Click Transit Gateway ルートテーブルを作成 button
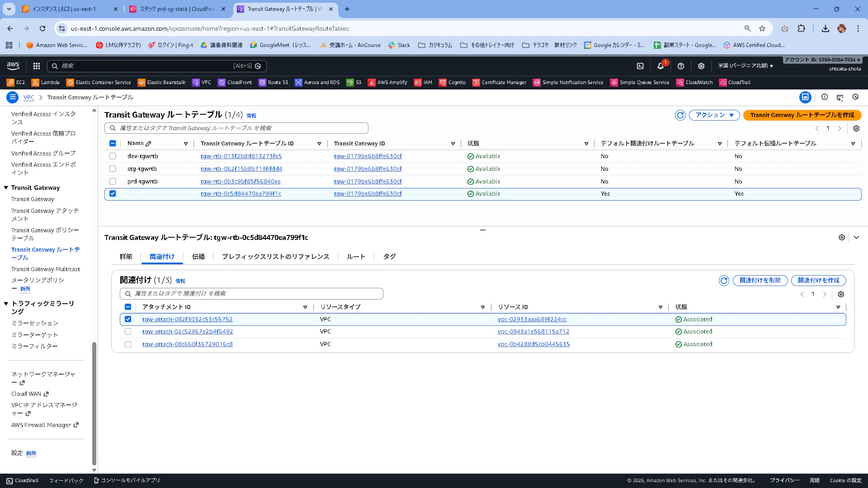 click(x=802, y=115)
